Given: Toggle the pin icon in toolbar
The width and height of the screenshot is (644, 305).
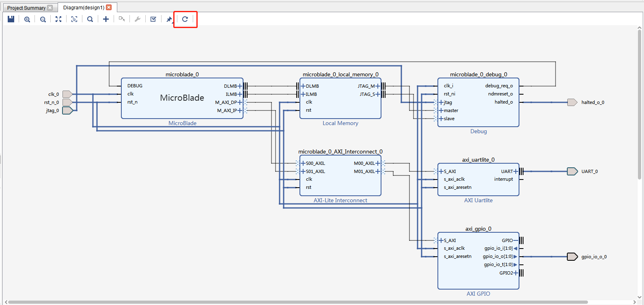Looking at the screenshot, I should [x=169, y=19].
